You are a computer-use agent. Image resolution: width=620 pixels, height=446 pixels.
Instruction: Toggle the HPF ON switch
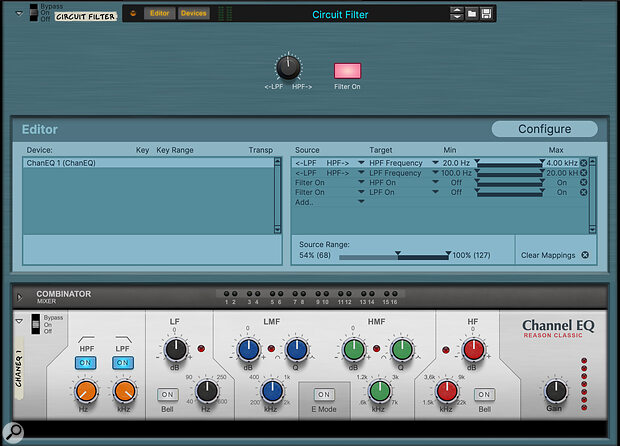click(85, 363)
